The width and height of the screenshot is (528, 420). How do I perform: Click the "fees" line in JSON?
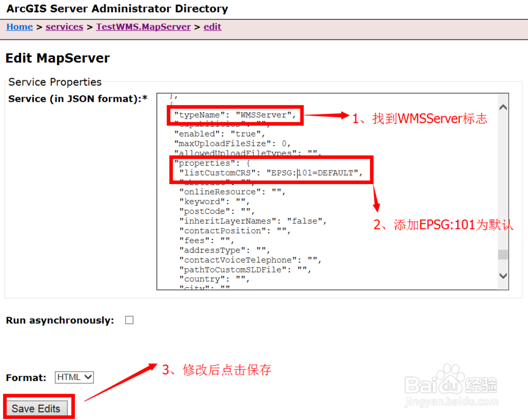click(207, 241)
